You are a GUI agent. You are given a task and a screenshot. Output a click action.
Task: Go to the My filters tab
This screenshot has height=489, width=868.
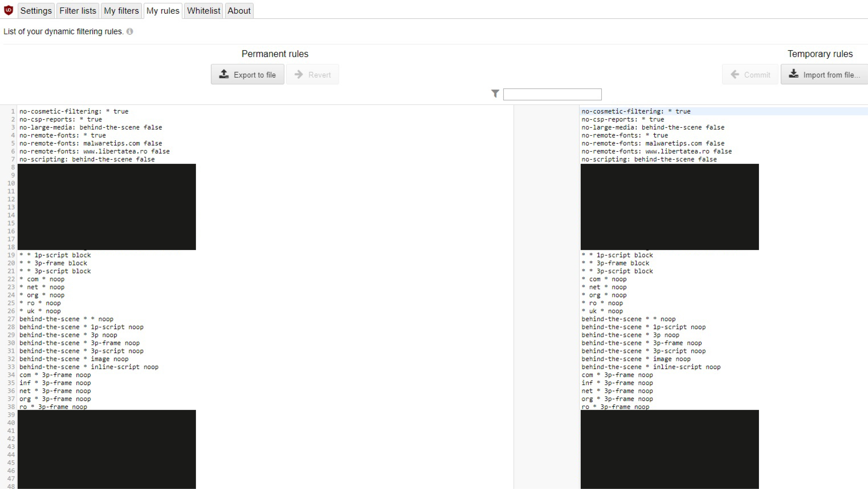tap(121, 11)
